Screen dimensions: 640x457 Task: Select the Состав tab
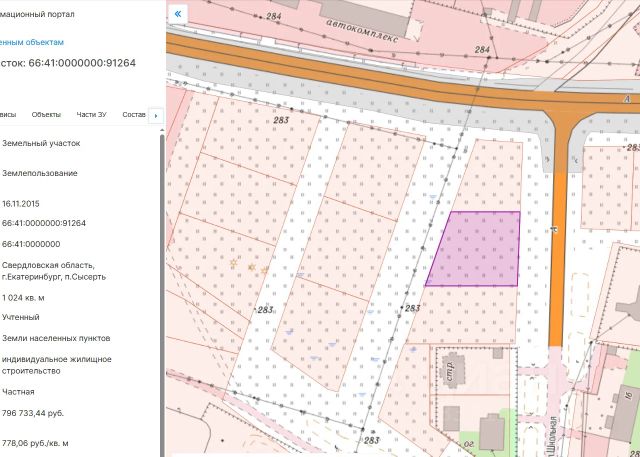[x=134, y=115]
